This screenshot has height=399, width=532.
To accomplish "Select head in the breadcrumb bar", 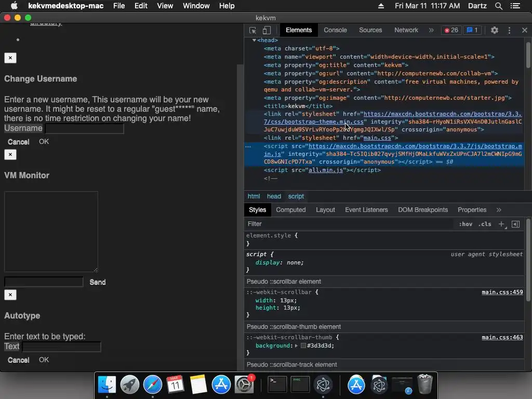I will point(274,196).
